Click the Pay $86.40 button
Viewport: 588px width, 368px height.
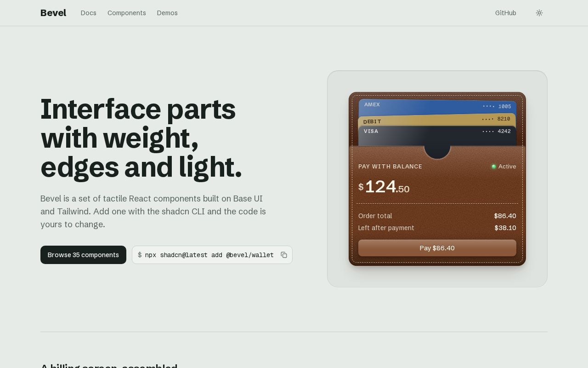[x=437, y=248]
